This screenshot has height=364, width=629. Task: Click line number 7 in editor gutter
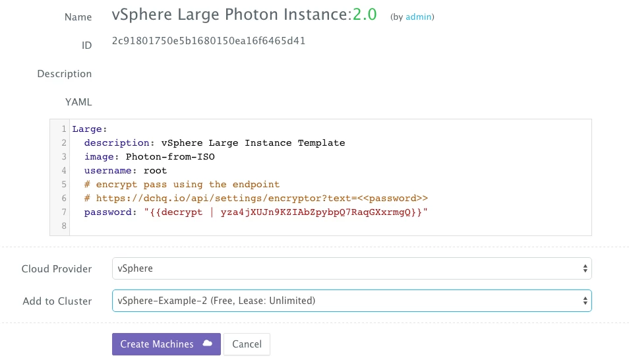tap(64, 212)
